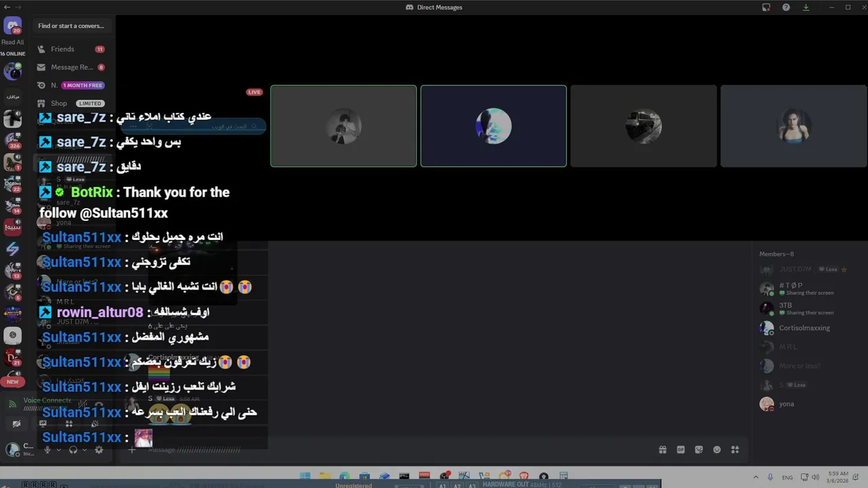Select the fourth video tile on the right

(x=793, y=126)
